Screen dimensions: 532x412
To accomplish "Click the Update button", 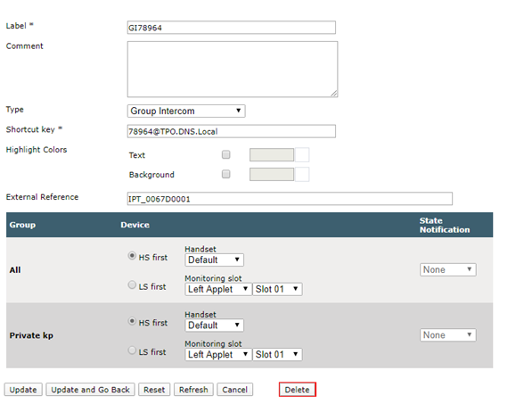I will (23, 390).
